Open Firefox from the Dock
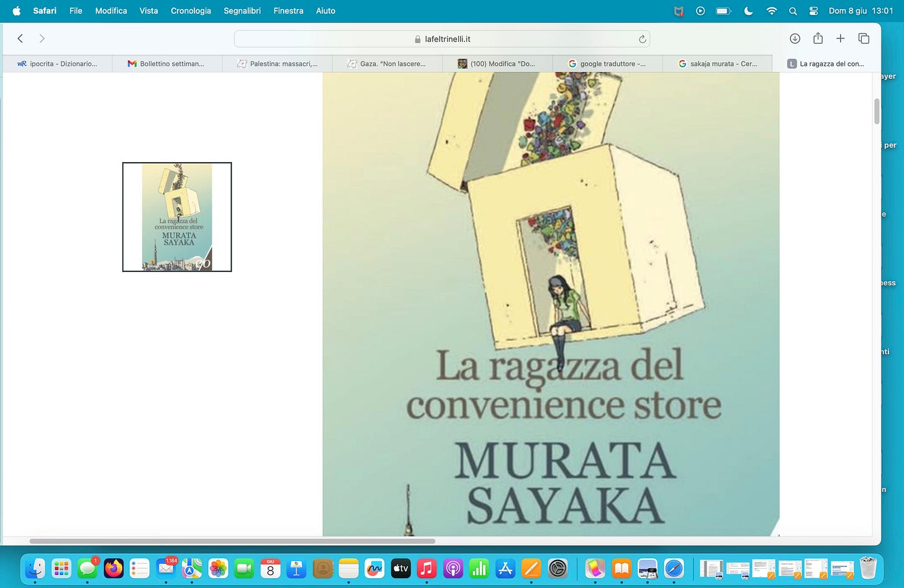The width and height of the screenshot is (904, 588). (x=114, y=568)
